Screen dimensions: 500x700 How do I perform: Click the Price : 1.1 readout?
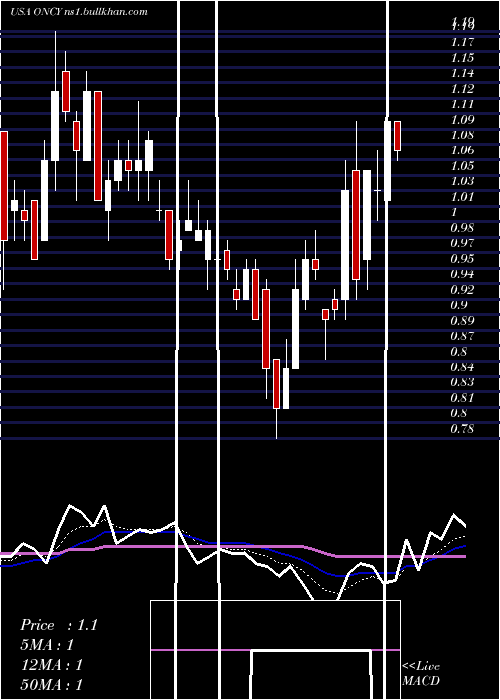click(59, 625)
